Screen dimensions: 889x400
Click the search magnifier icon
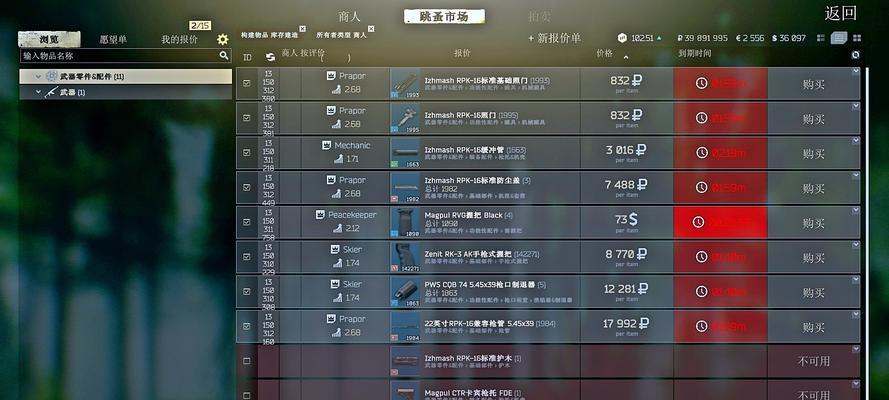224,56
